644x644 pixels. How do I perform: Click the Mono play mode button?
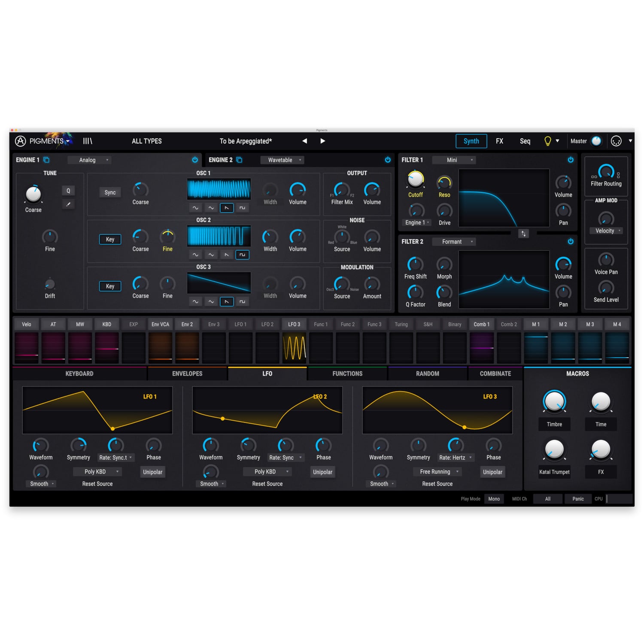(494, 499)
